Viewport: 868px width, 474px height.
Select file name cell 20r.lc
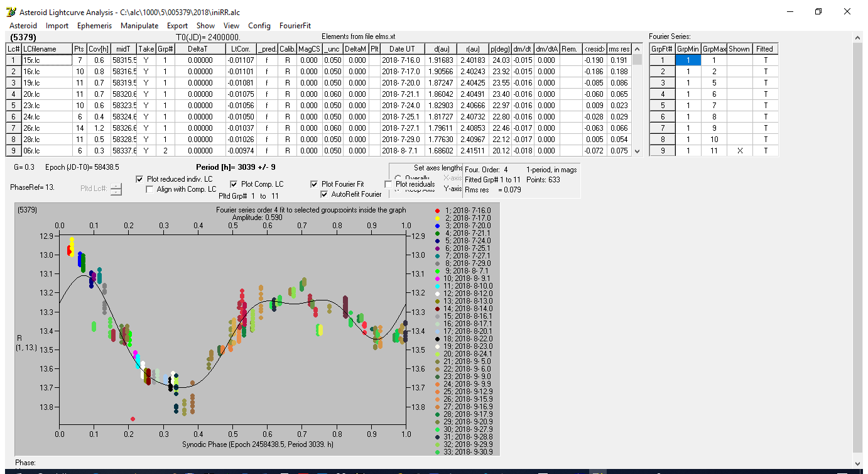46,94
